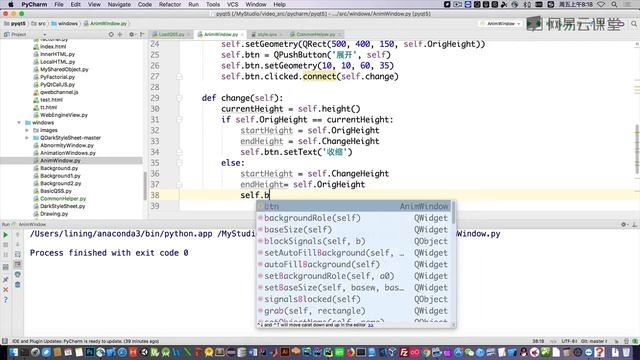The width and height of the screenshot is (640, 360).
Task: Open Run panel settings gear
Action: (x=624, y=224)
